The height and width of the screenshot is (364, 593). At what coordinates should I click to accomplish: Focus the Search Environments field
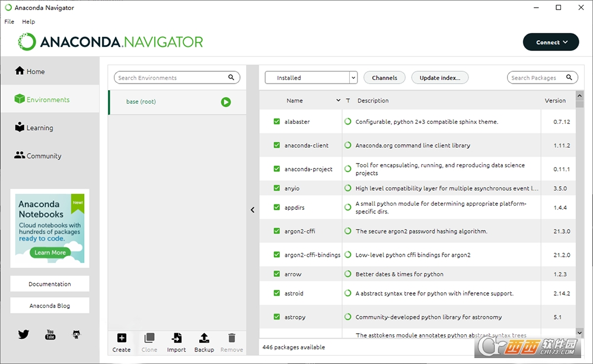pos(177,78)
